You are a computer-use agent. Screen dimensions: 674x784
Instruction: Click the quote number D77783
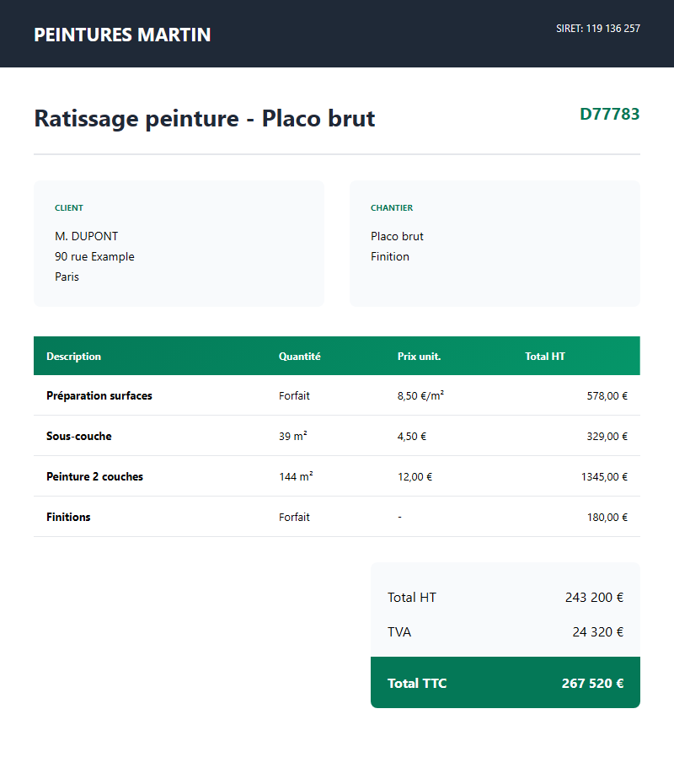coord(609,114)
